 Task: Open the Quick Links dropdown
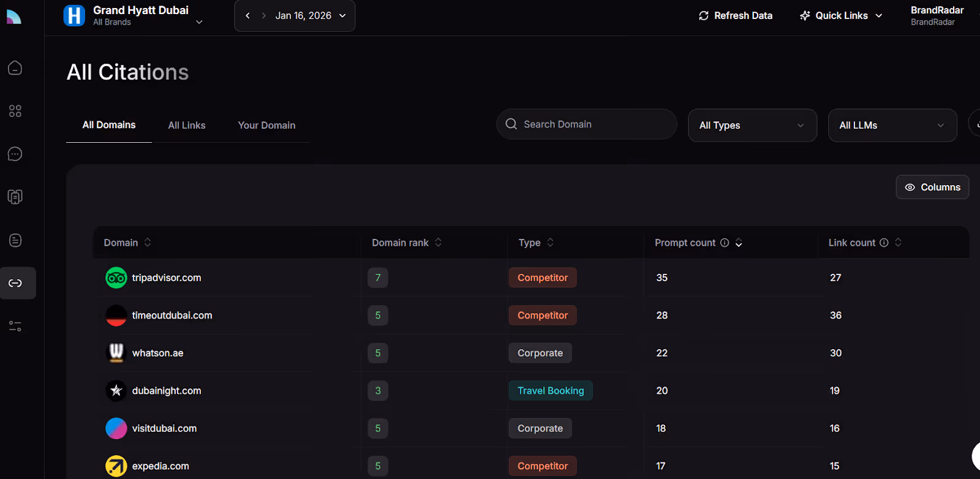(841, 16)
